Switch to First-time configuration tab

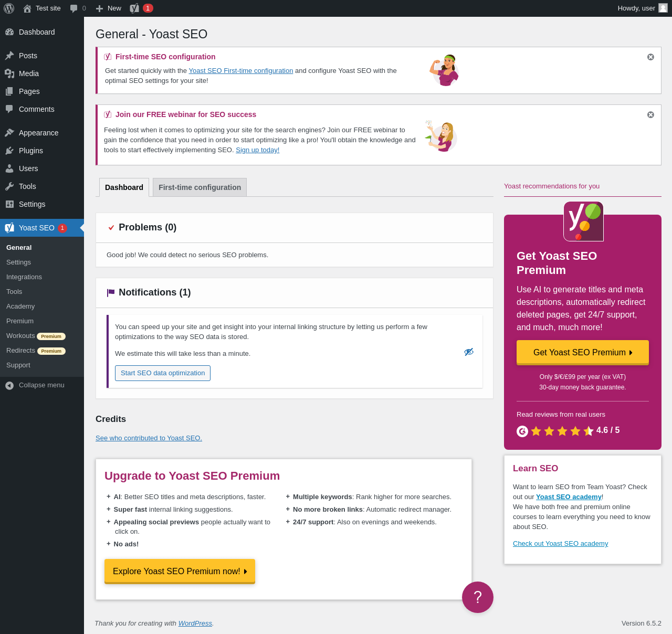pos(199,187)
